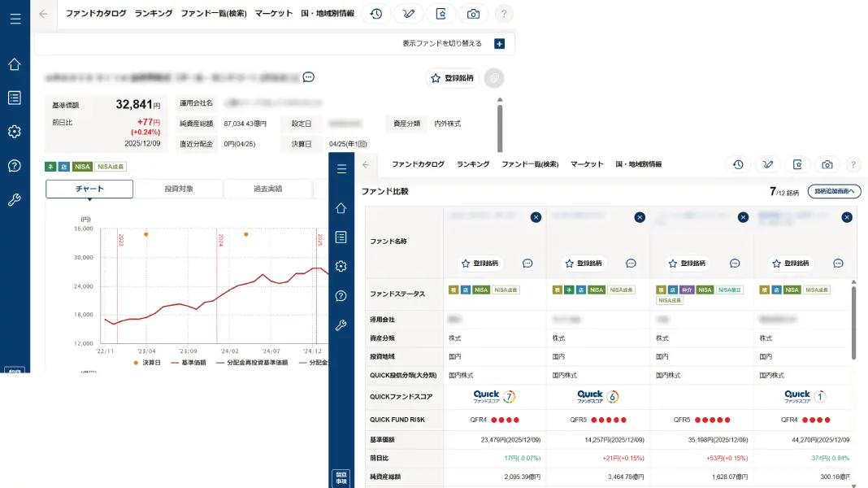Open ランキング menu in fund detail window
Viewport: 868px width, 488px height.
(x=154, y=13)
